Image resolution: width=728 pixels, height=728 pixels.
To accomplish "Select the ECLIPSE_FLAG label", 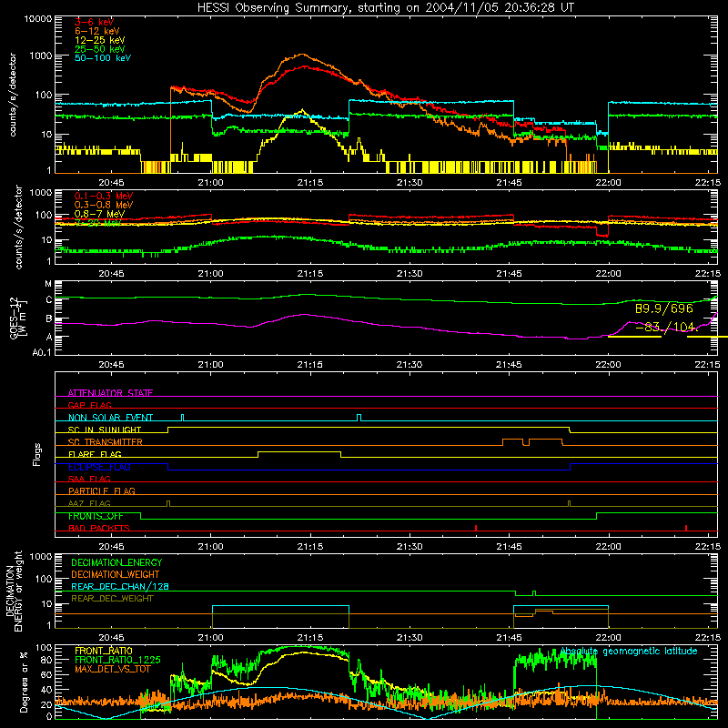I will pos(99,467).
